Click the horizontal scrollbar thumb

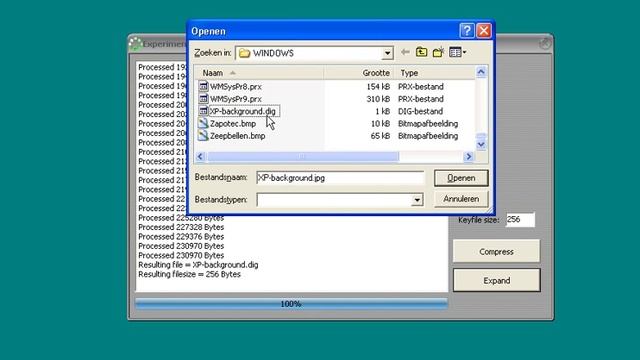(x=302, y=156)
